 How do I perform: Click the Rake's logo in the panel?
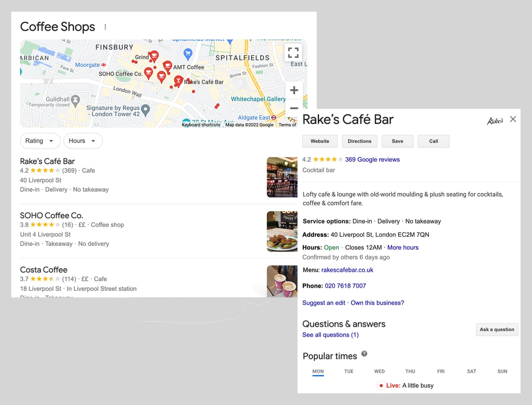click(x=495, y=121)
